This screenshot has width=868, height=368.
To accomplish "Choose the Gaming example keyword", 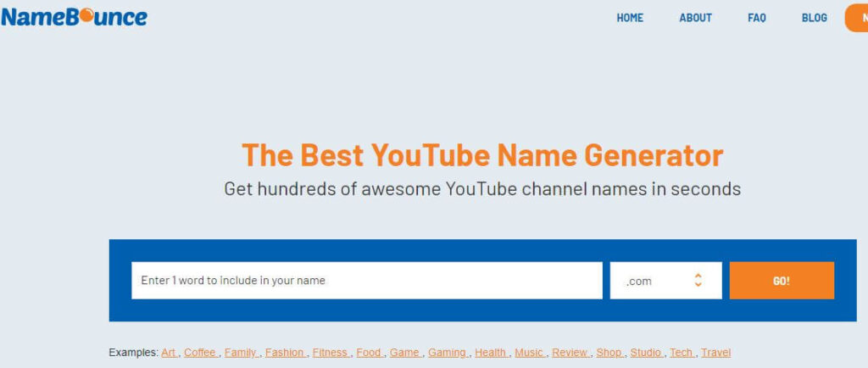I will (x=448, y=353).
